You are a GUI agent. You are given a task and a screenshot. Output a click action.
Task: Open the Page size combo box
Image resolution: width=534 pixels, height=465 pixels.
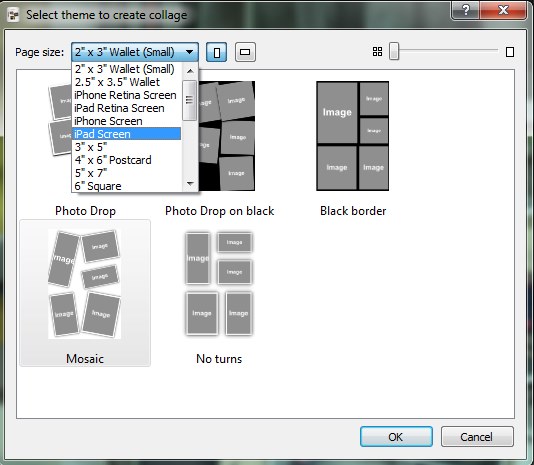pos(135,52)
